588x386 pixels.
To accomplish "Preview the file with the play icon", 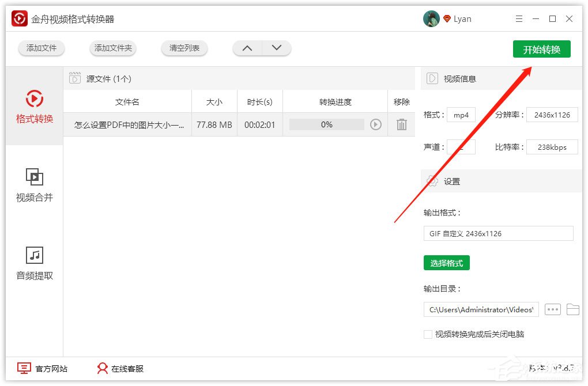I will 376,124.
